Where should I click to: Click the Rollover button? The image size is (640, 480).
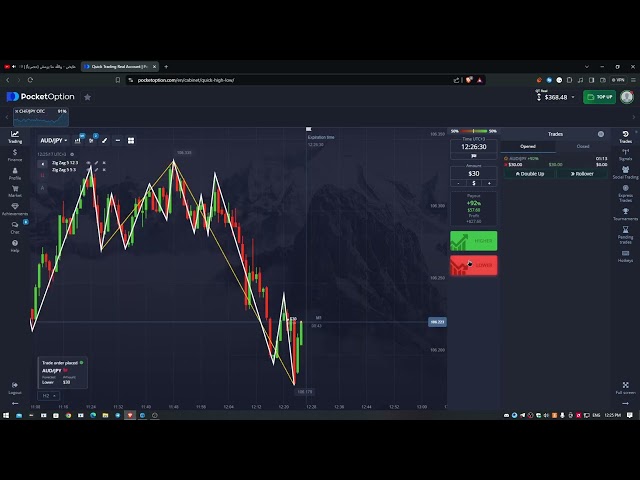click(x=582, y=174)
